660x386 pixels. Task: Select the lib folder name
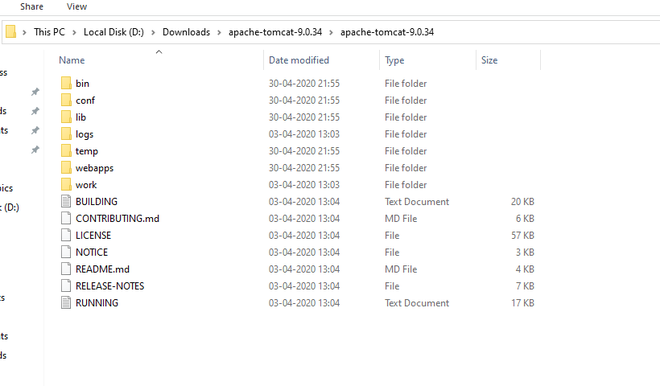pyautogui.click(x=81, y=117)
